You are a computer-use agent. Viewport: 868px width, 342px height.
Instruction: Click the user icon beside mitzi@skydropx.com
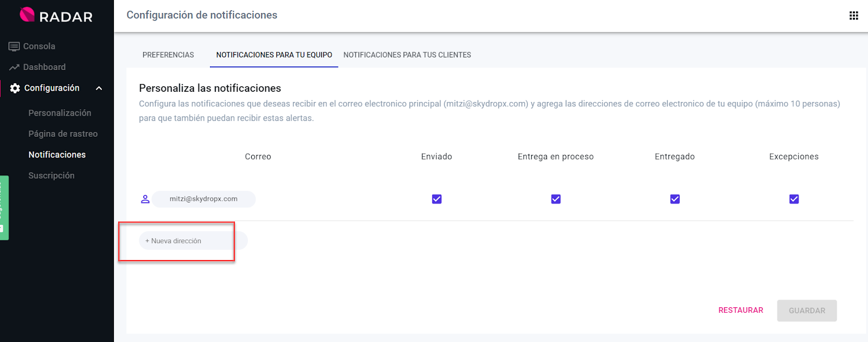[145, 199]
